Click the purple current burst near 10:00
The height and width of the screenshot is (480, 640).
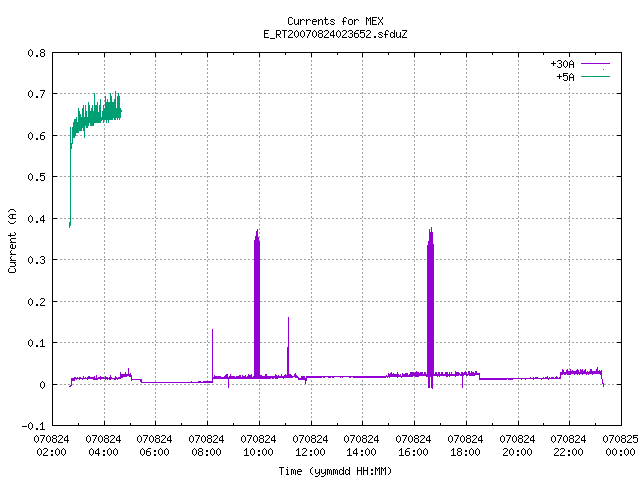point(257,302)
